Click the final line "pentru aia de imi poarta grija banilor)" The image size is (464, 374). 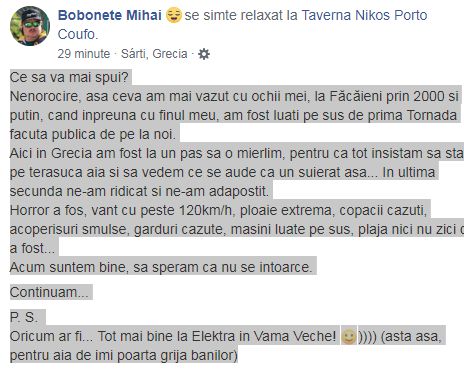[x=124, y=355]
